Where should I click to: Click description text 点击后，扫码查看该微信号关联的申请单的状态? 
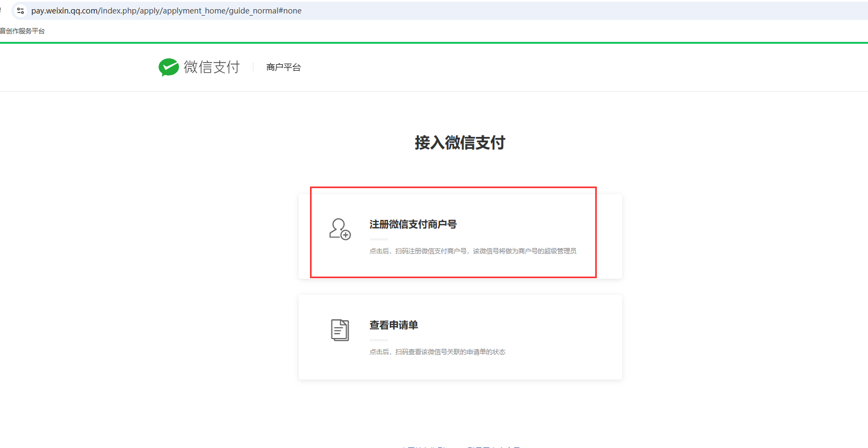pyautogui.click(x=437, y=352)
